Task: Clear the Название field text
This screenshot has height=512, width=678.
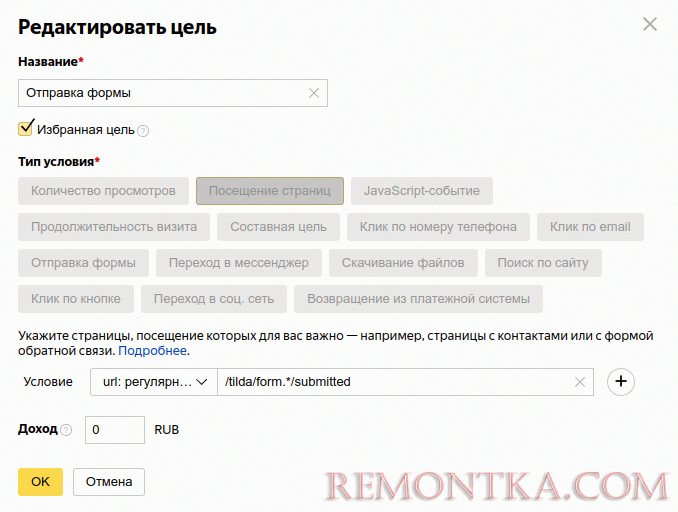Action: click(314, 93)
